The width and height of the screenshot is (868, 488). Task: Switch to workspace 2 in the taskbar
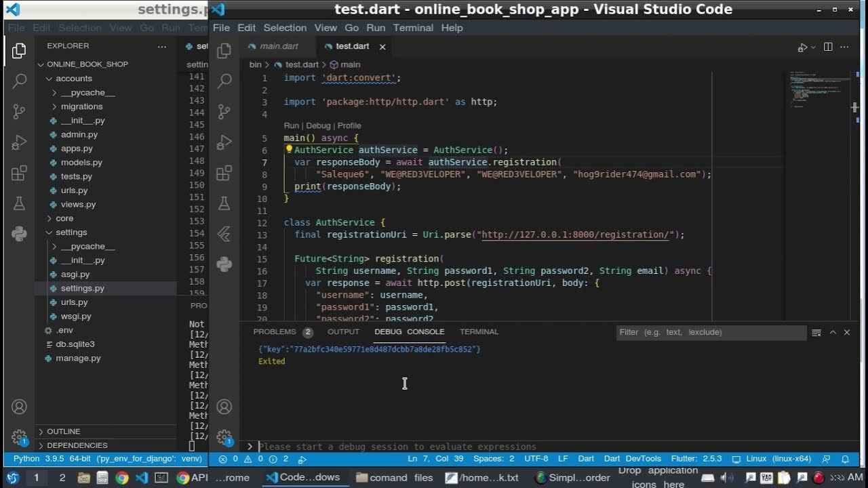coord(62,478)
